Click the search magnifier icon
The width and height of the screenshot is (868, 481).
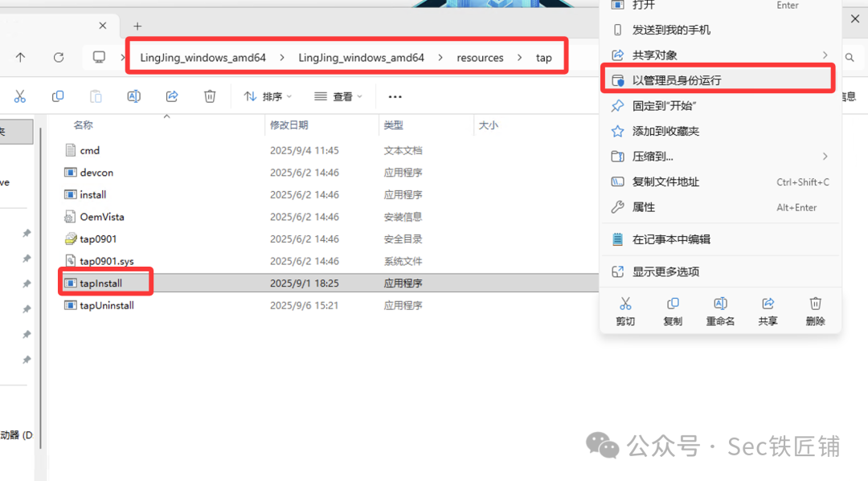850,57
